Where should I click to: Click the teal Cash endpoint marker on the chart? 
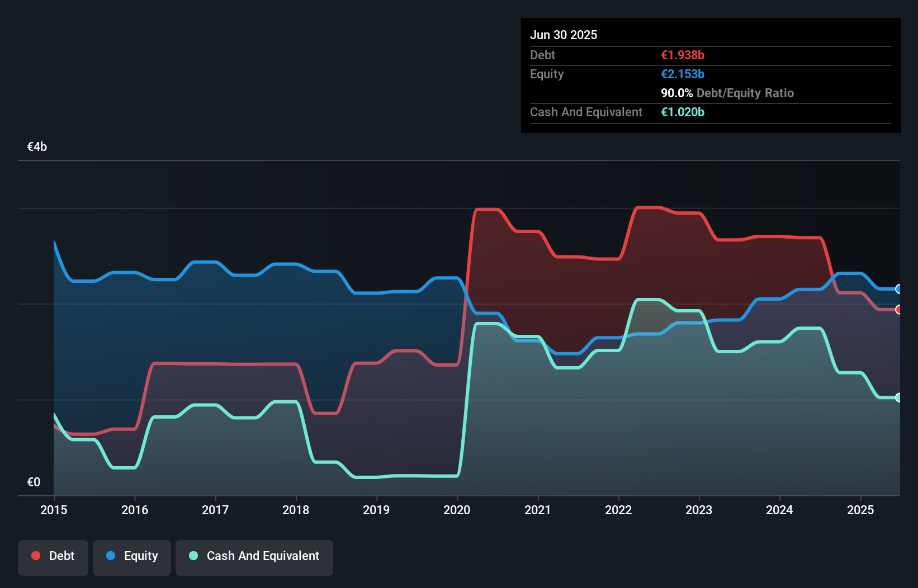pos(898,397)
